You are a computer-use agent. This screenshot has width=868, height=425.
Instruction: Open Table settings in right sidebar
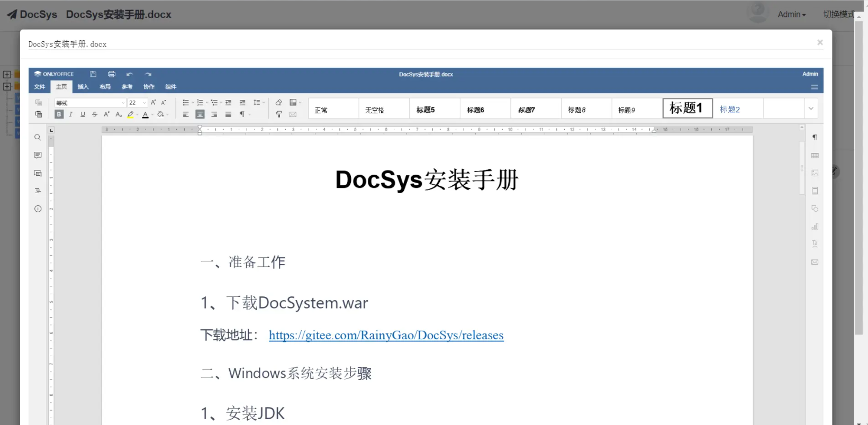click(x=815, y=156)
